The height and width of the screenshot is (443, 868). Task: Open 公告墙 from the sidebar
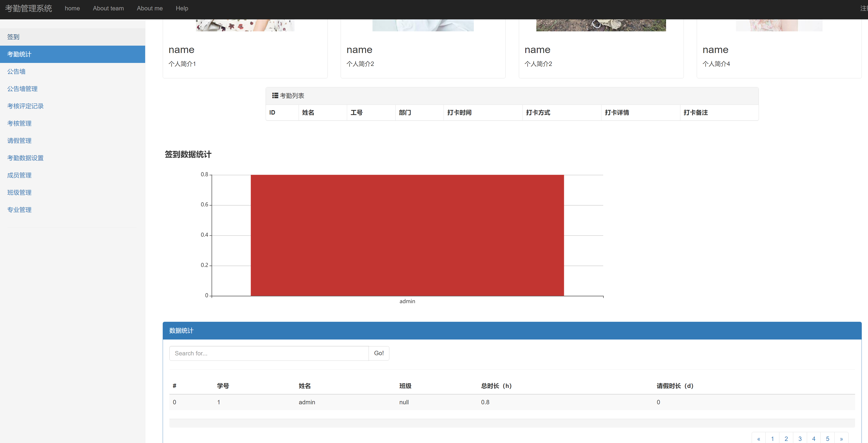click(16, 71)
